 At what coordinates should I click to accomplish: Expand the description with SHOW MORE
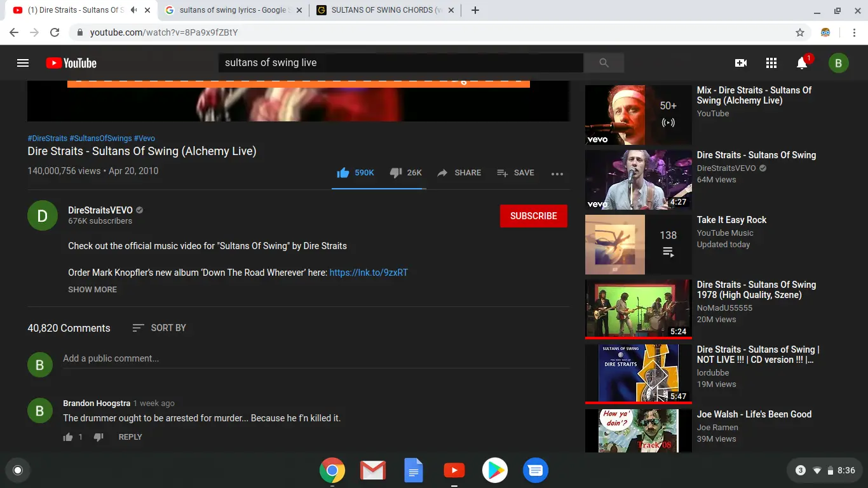click(x=93, y=290)
